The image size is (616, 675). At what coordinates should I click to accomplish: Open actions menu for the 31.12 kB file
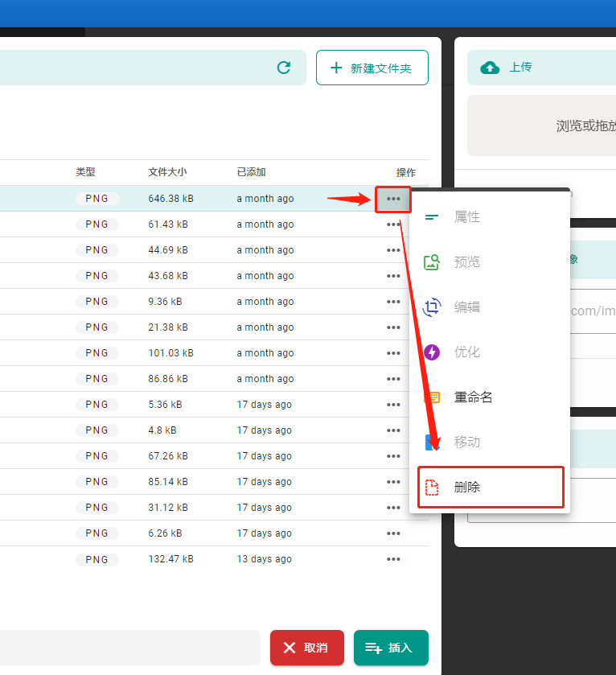[393, 508]
